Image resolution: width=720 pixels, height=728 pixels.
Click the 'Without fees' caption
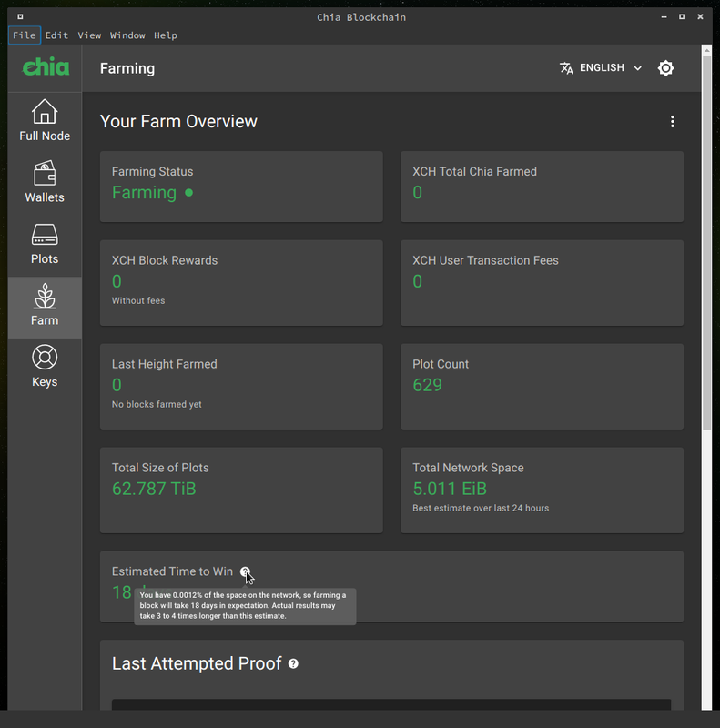[138, 301]
